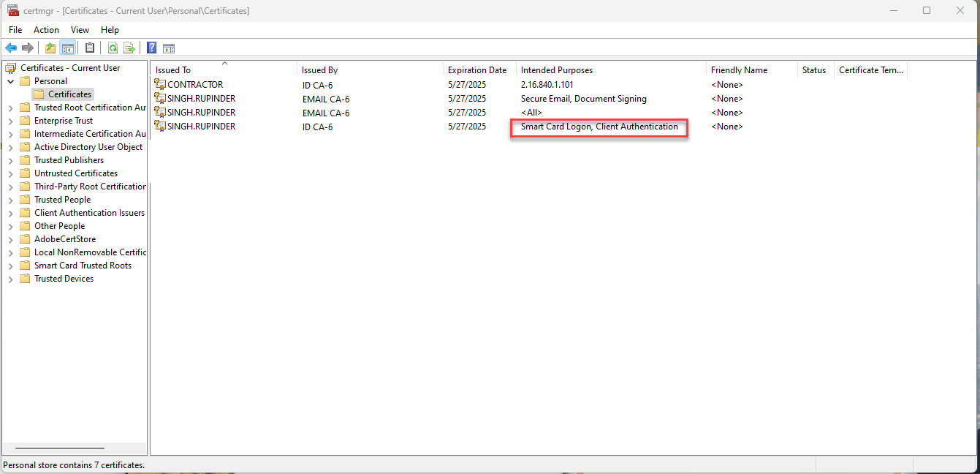Click the blue Help question-mark icon
980x474 pixels.
[x=151, y=48]
